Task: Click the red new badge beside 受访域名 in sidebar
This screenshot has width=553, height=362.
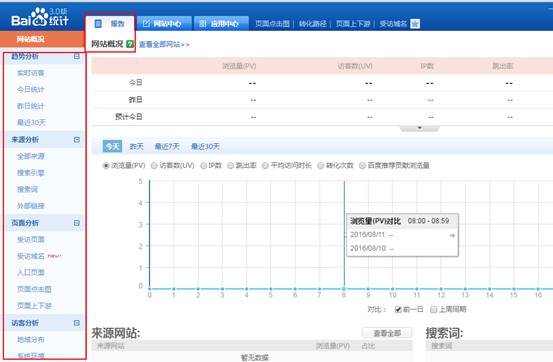Action: (54, 256)
